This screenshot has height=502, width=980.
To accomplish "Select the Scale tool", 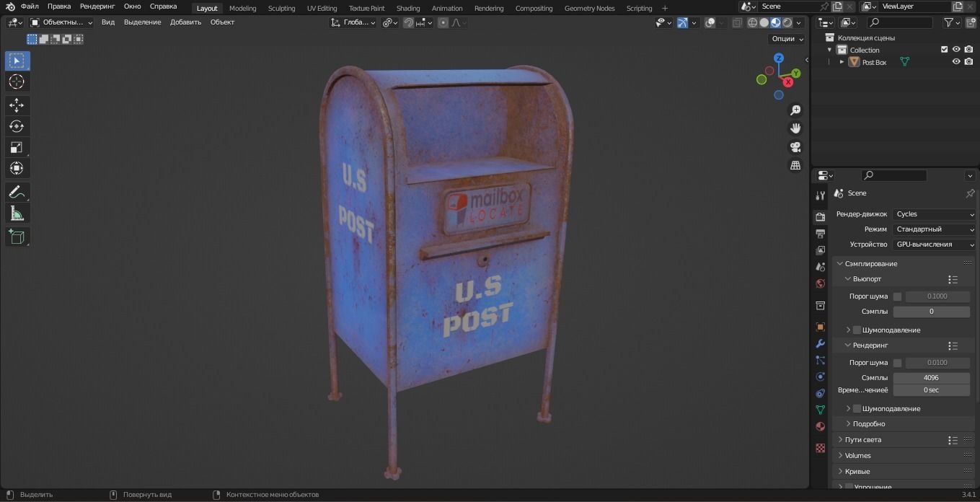I will click(x=17, y=147).
